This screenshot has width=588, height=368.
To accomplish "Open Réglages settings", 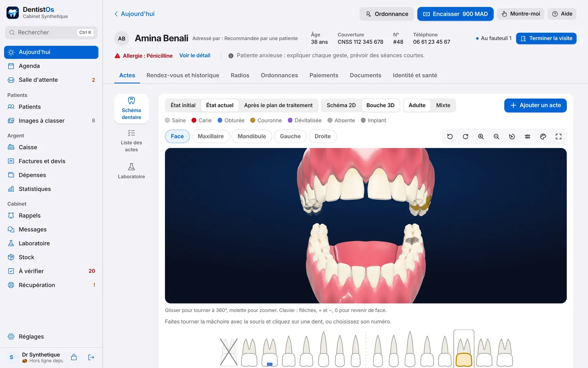I will click(x=51, y=336).
